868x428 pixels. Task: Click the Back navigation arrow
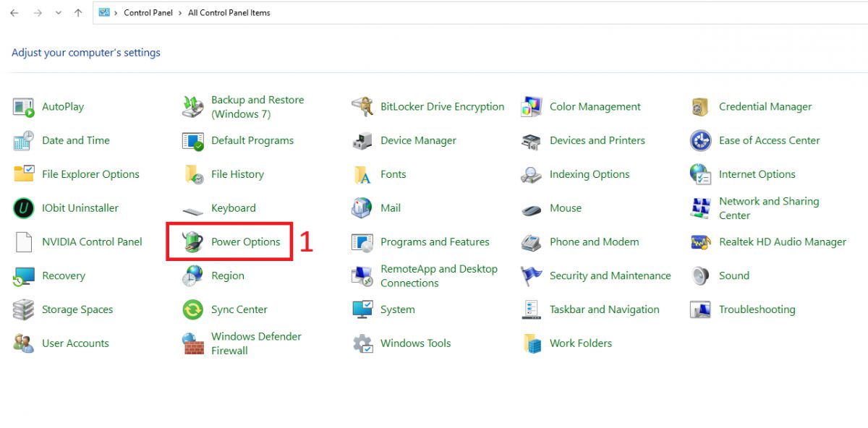14,13
